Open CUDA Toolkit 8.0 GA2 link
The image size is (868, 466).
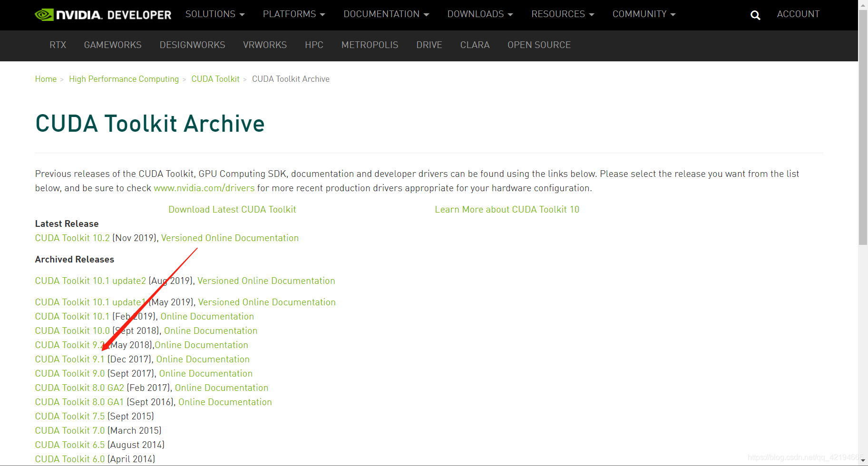click(79, 388)
